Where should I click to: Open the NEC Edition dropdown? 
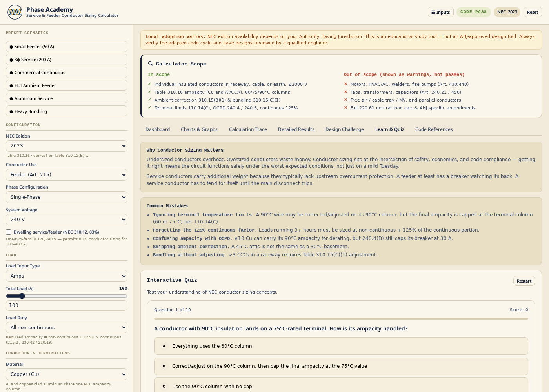pos(67,146)
